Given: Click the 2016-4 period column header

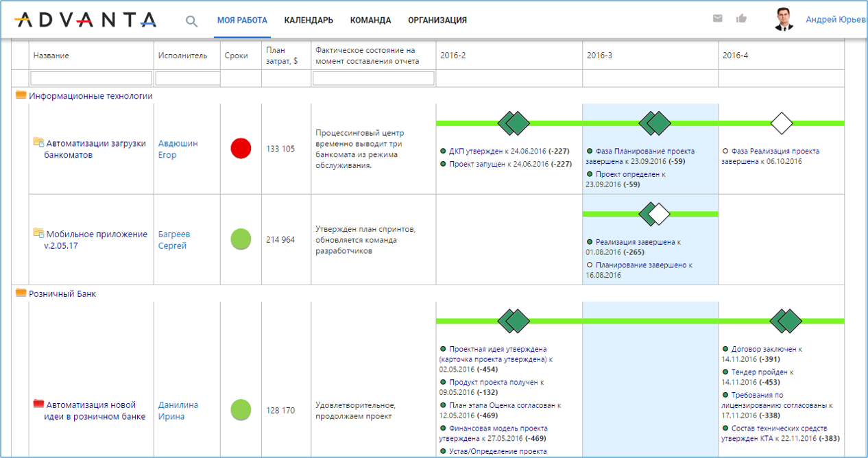Looking at the screenshot, I should [736, 56].
